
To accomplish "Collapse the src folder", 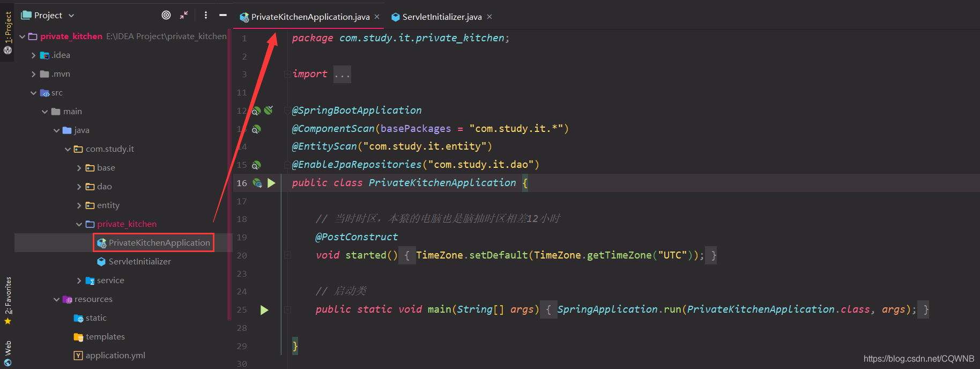I will coord(33,93).
